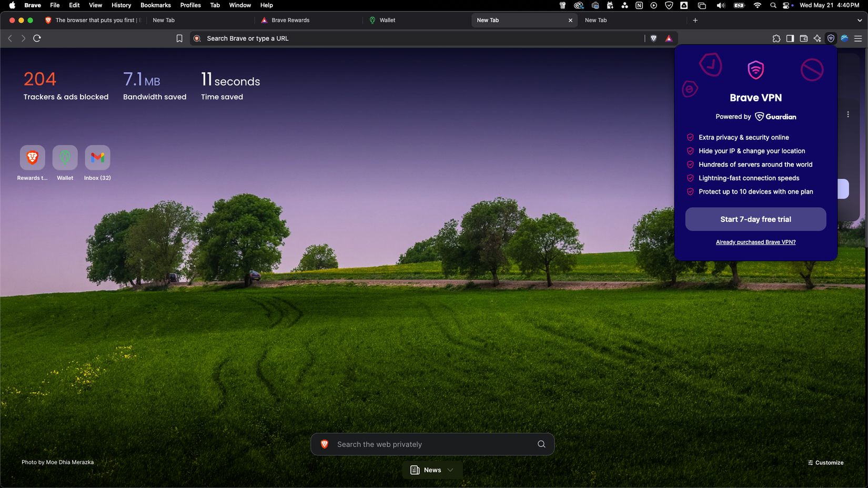
Task: Switch to the Brave Rewards tab
Action: tap(308, 20)
